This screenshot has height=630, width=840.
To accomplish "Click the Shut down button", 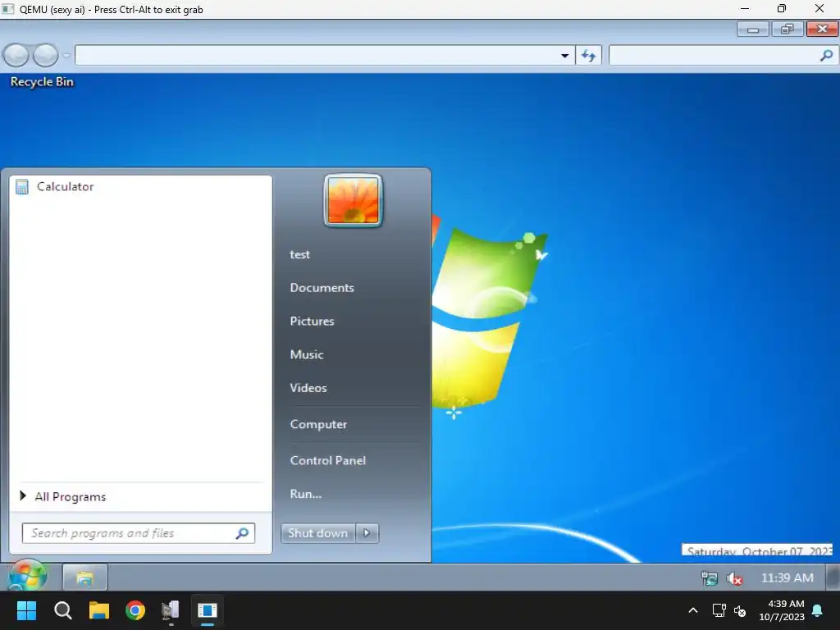I will pos(318,533).
